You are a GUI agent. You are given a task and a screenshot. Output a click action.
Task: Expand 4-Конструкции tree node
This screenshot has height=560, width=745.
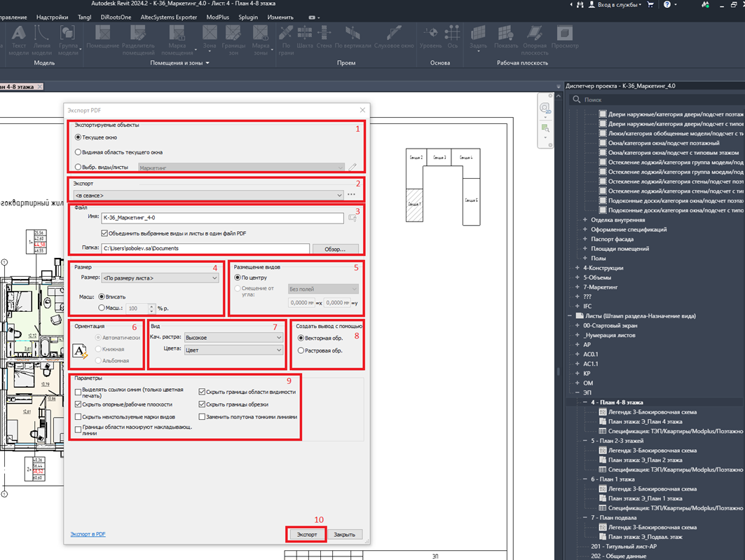577,268
